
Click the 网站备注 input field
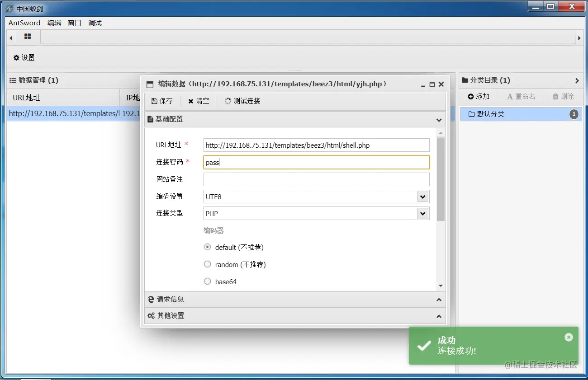tap(316, 179)
